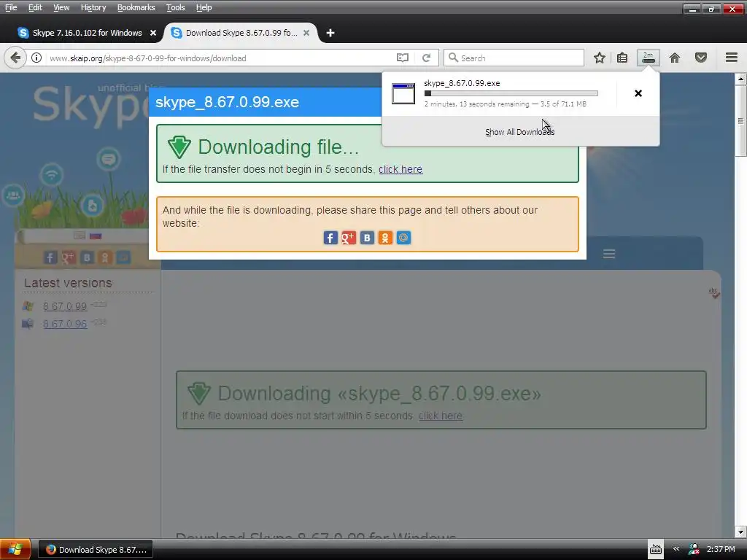Click the VK share icon in the dialog
The height and width of the screenshot is (560, 747).
point(367,238)
